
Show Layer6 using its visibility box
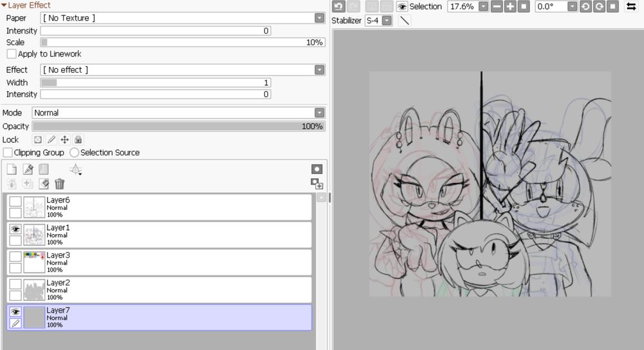click(15, 202)
